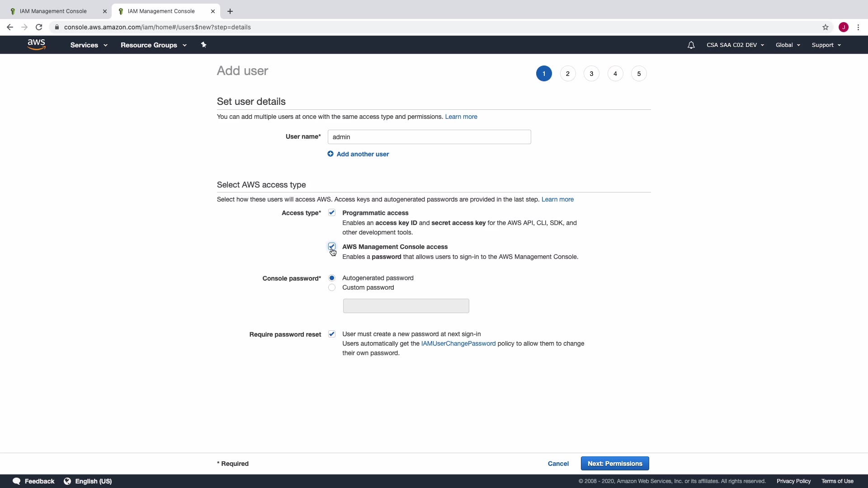The height and width of the screenshot is (488, 868).
Task: Click the AWS logo home icon
Action: pyautogui.click(x=36, y=44)
